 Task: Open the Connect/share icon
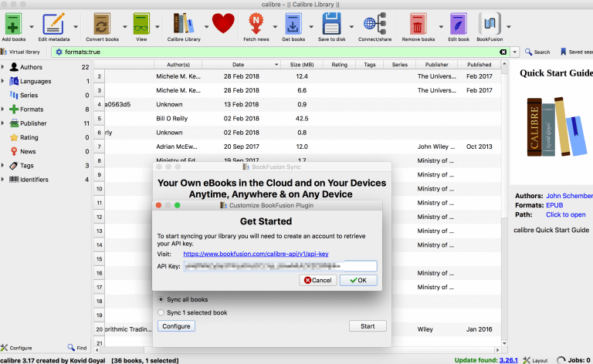point(374,24)
